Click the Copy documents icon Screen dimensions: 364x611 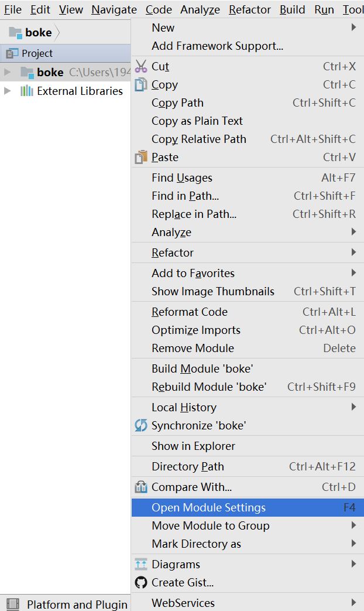pyautogui.click(x=141, y=84)
